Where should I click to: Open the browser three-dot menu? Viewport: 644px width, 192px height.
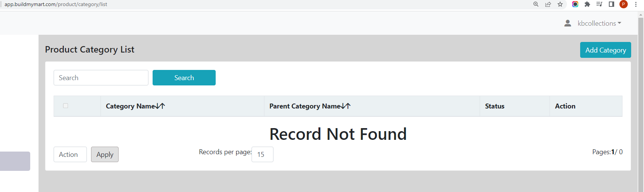tap(636, 4)
